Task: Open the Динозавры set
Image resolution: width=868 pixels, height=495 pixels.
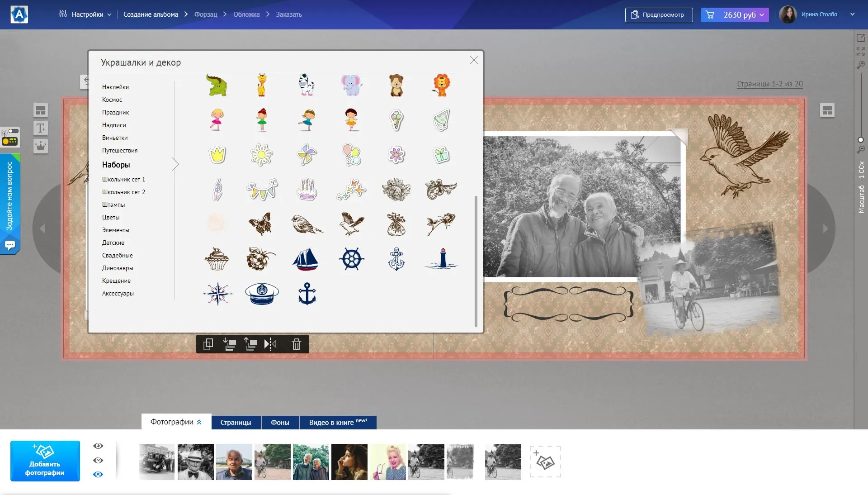Action: click(118, 268)
